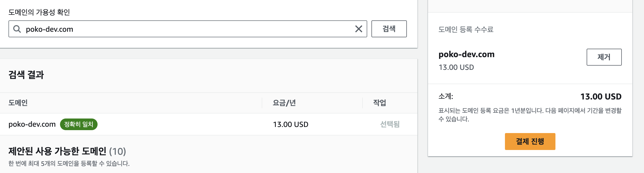Click the 도메인 column header
This screenshot has width=644, height=173.
tap(18, 103)
